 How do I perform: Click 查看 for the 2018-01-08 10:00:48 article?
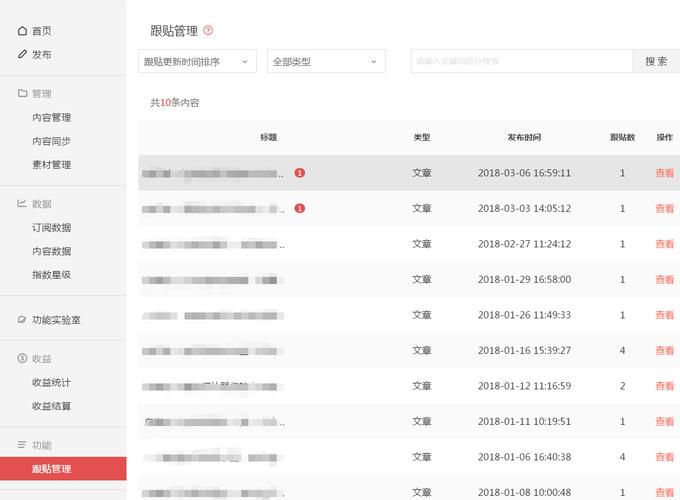pos(664,493)
